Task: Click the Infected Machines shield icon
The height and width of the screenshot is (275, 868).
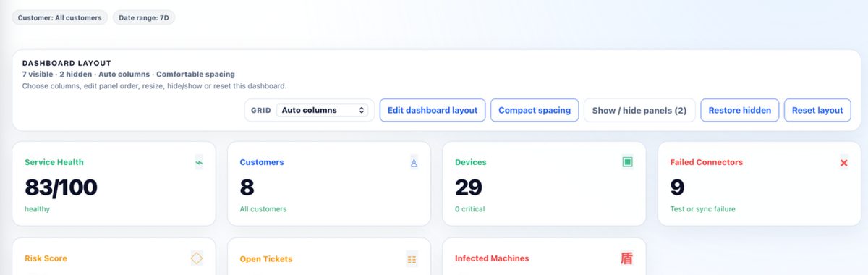Action: tap(626, 258)
